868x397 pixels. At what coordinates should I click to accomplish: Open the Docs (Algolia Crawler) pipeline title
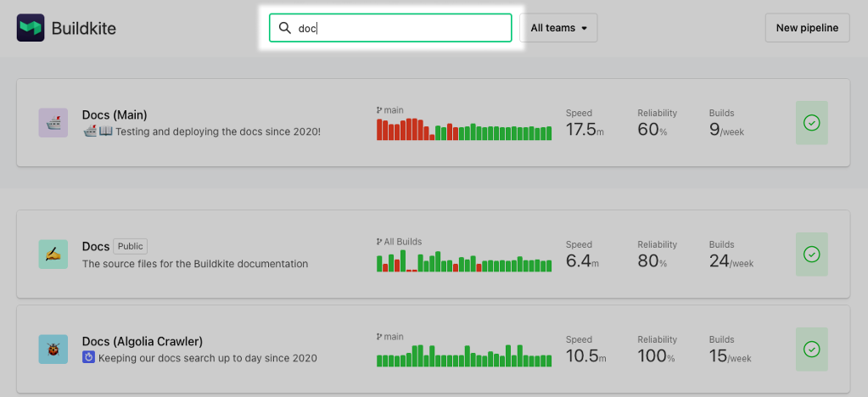click(143, 341)
